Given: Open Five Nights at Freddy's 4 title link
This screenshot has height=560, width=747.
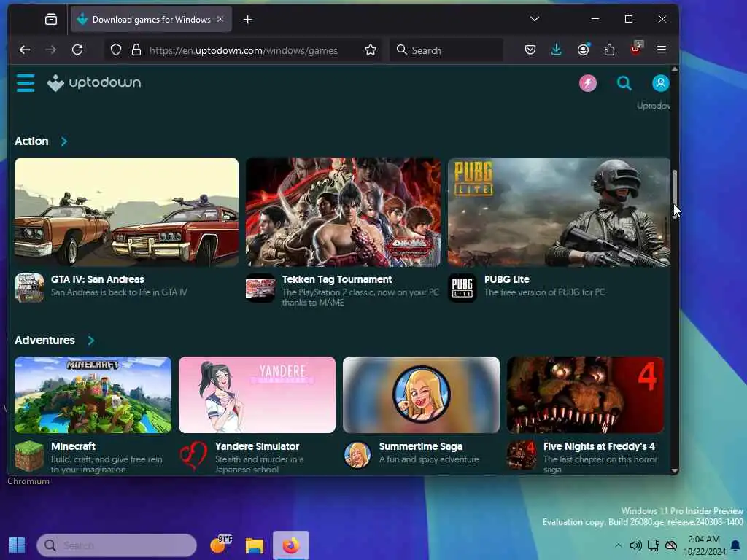Looking at the screenshot, I should [x=599, y=447].
